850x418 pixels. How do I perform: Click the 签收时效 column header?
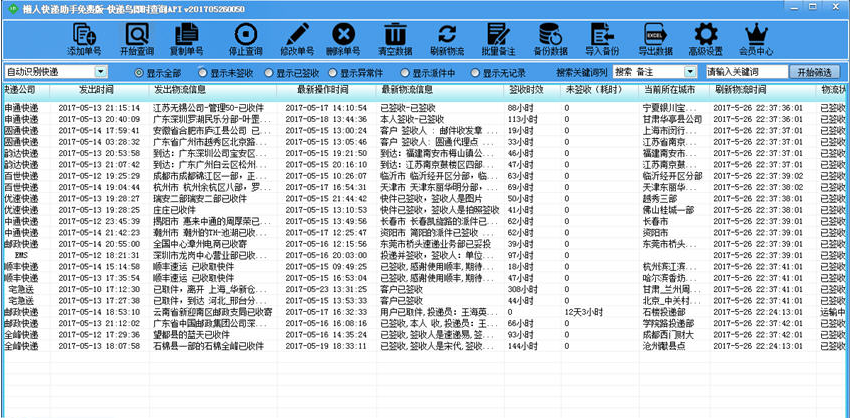point(525,90)
